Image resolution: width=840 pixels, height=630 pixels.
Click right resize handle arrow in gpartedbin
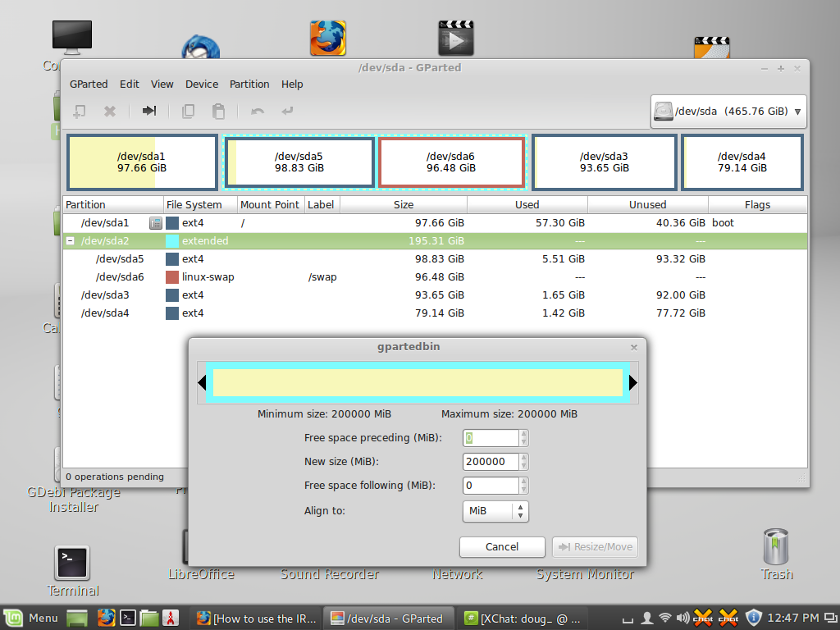(x=632, y=382)
